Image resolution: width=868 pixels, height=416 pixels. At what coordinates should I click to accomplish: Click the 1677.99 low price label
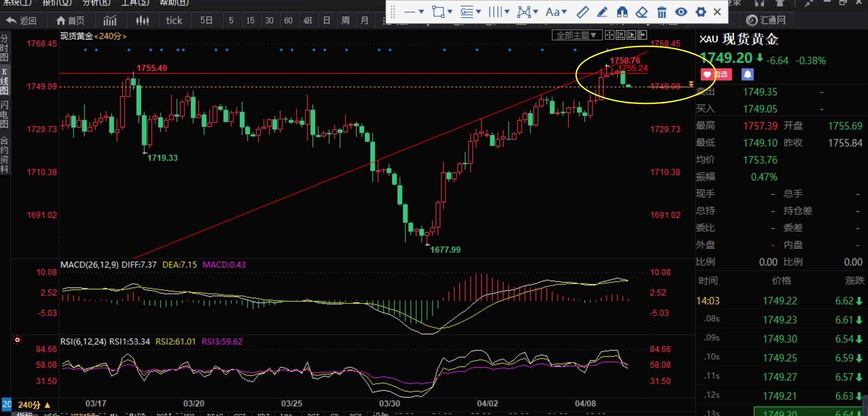[445, 250]
